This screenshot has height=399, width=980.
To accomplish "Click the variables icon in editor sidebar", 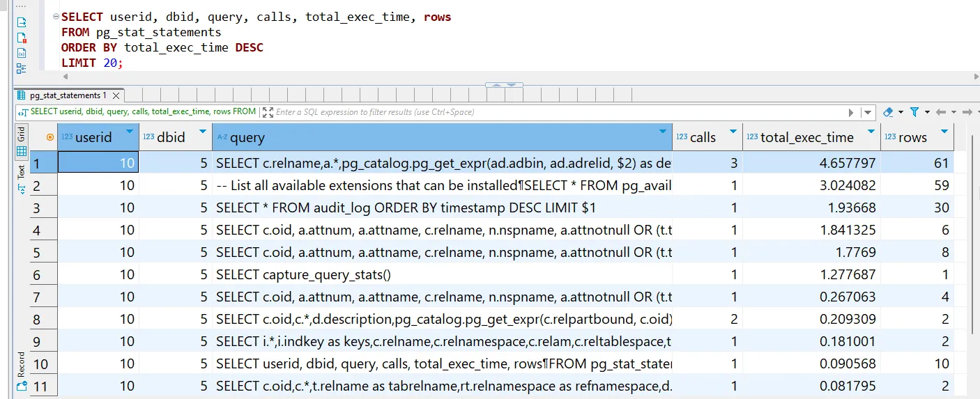I will pos(22,53).
